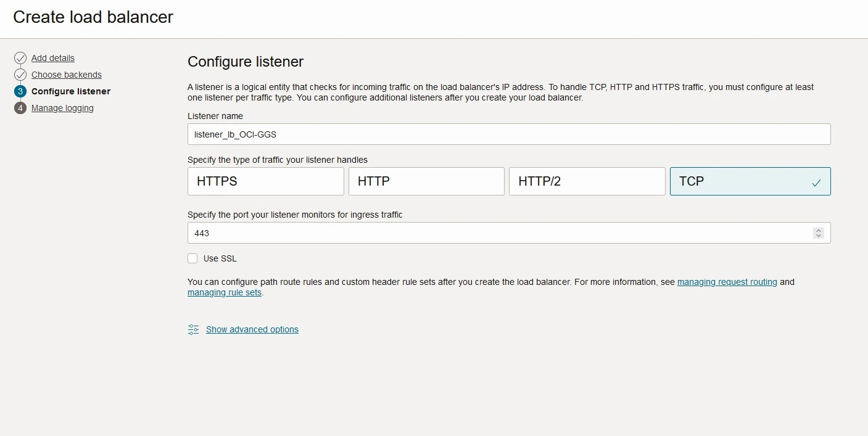868x436 pixels.
Task: Click the listener port number field
Action: point(494,232)
